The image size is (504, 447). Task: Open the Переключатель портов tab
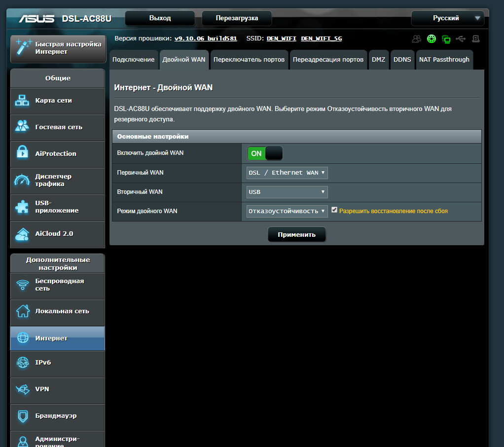[249, 60]
